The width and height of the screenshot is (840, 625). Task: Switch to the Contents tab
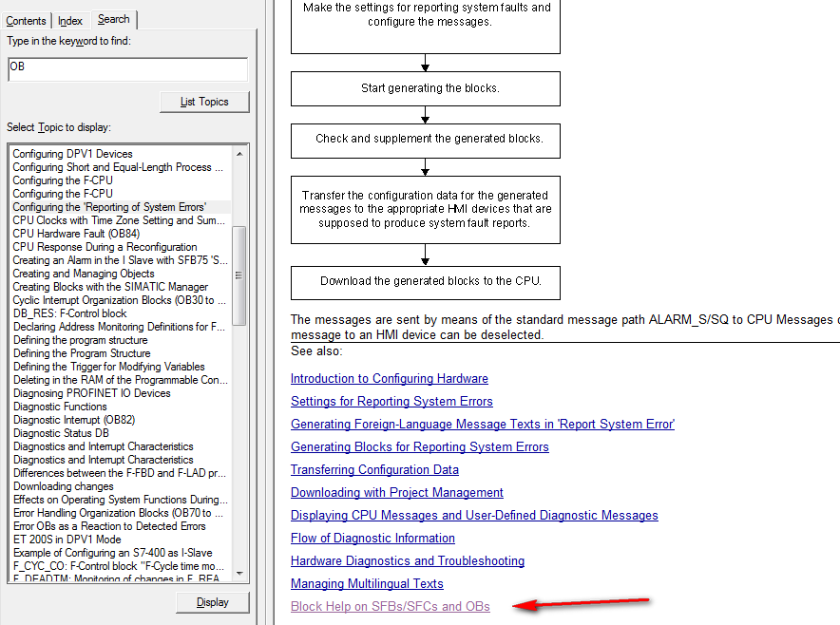[26, 21]
